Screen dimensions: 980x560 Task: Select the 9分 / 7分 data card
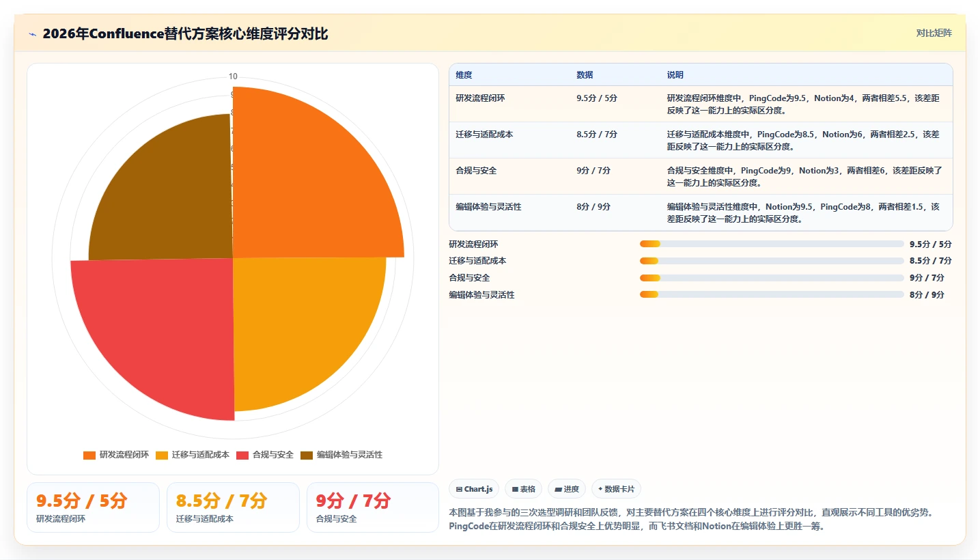click(x=373, y=507)
